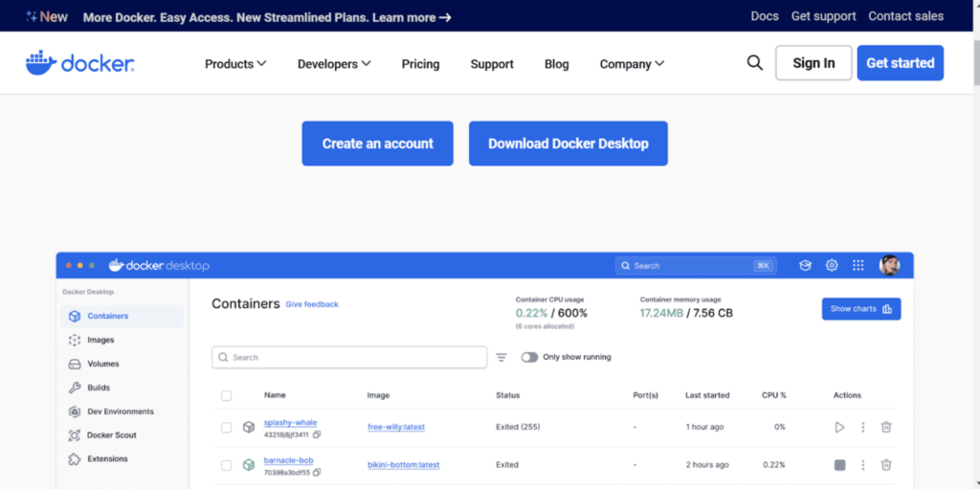
Task: Open the apps grid icon in Docker Desktop
Action: [858, 266]
